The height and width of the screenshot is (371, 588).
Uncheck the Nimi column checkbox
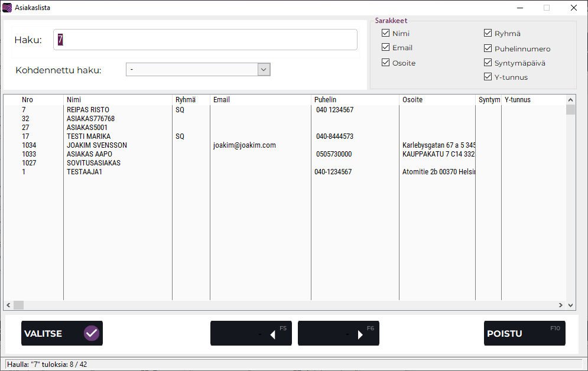click(386, 33)
